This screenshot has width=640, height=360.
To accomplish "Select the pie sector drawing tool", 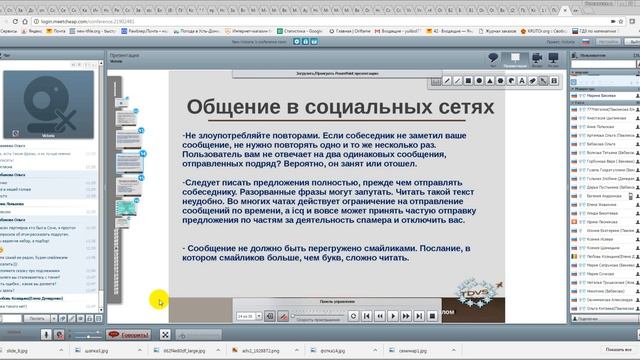I will click(511, 81).
